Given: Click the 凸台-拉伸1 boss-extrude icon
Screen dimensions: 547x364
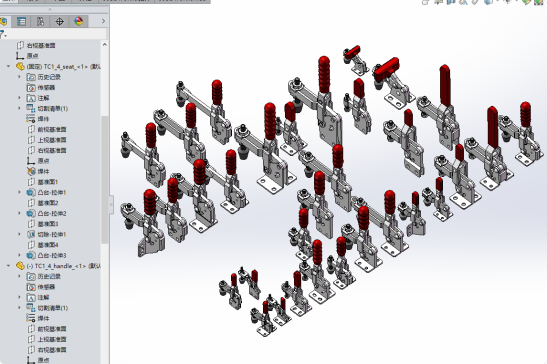Looking at the screenshot, I should (x=31, y=192).
